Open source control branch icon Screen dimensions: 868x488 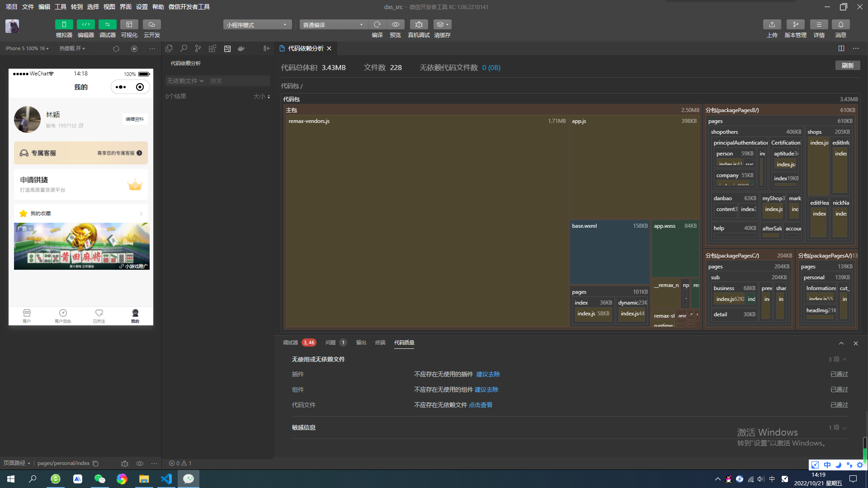198,48
